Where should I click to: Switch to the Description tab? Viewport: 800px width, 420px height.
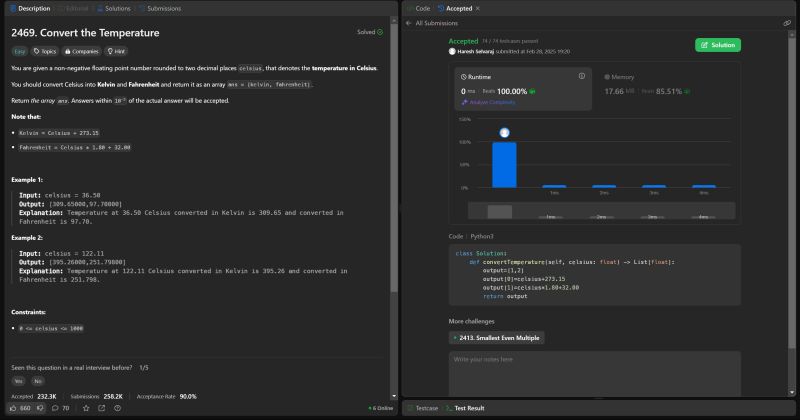(x=30, y=8)
